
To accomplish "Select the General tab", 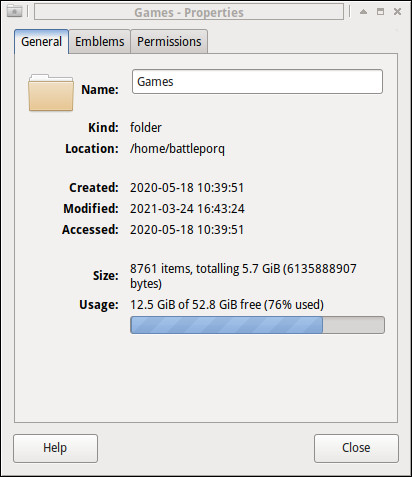I will [42, 42].
